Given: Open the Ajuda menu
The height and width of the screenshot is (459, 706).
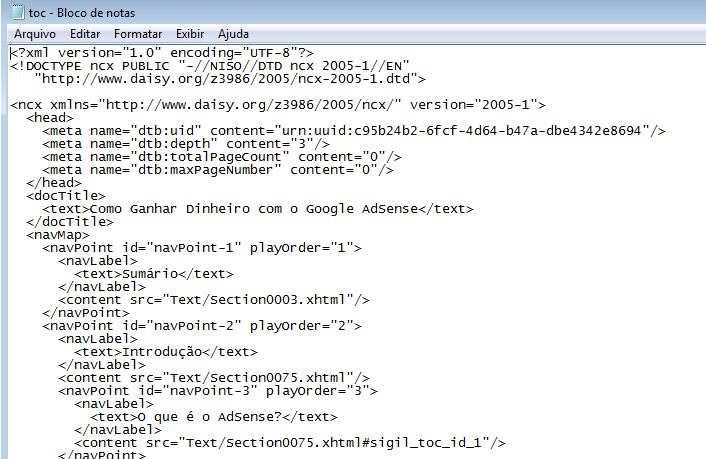Looking at the screenshot, I should [233, 34].
